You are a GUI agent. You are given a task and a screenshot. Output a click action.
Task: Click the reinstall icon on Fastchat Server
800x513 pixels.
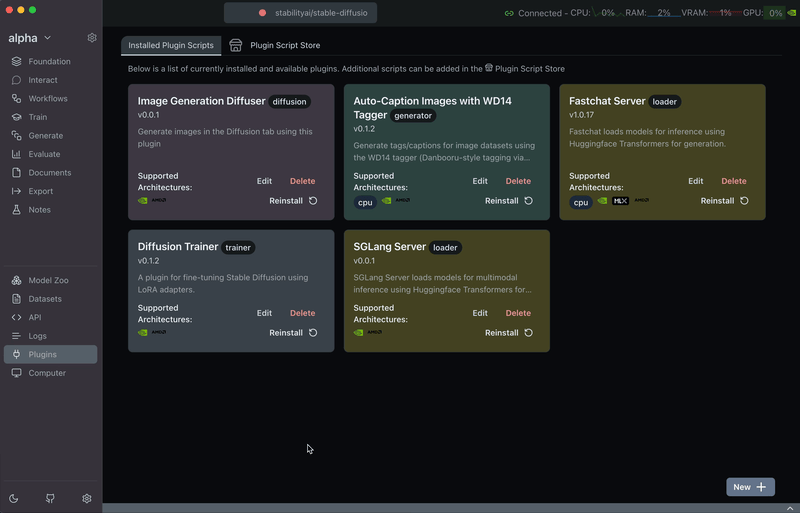coord(745,201)
